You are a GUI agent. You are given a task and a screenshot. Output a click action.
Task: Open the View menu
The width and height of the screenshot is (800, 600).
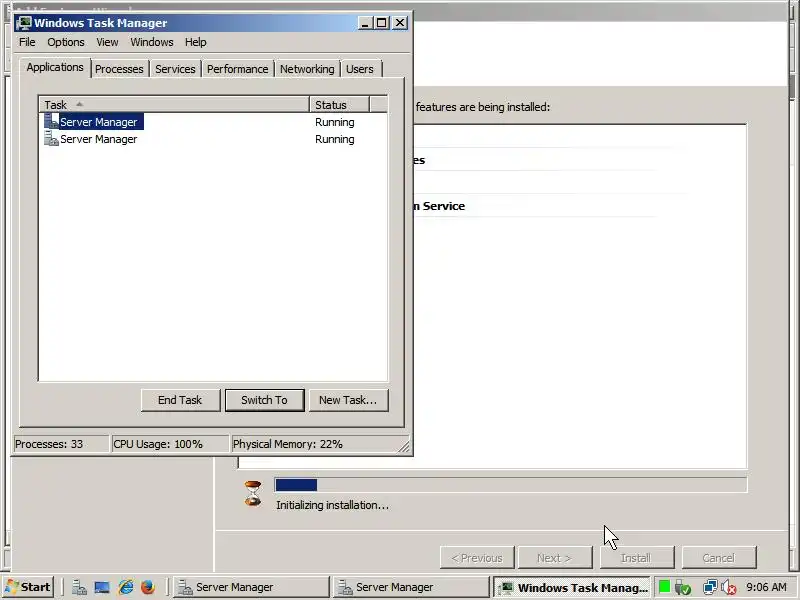coord(107,42)
